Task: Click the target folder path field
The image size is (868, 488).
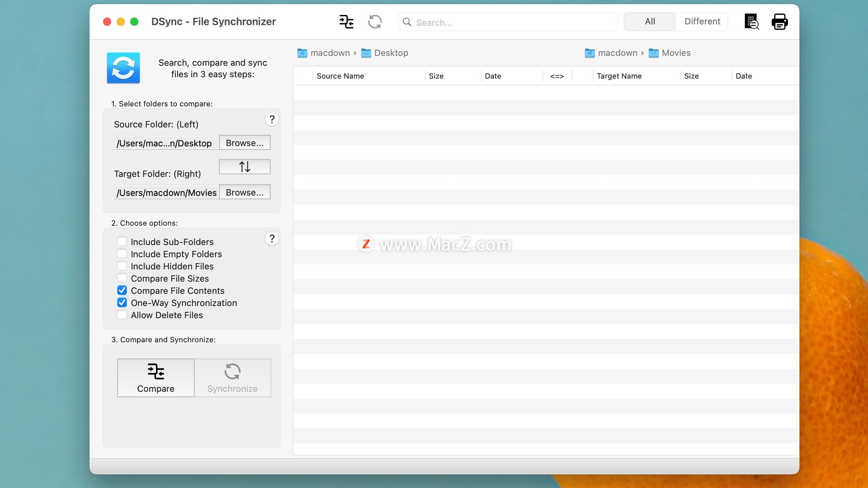Action: click(x=167, y=193)
